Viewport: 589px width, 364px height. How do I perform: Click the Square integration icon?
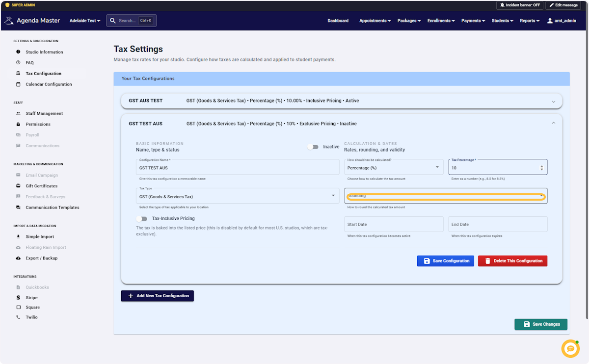[18, 308]
